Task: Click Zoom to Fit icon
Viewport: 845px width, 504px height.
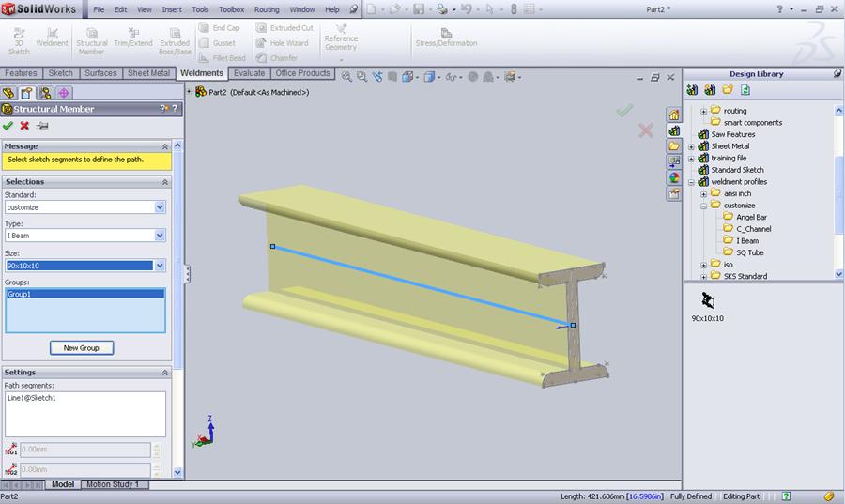Action: click(346, 77)
